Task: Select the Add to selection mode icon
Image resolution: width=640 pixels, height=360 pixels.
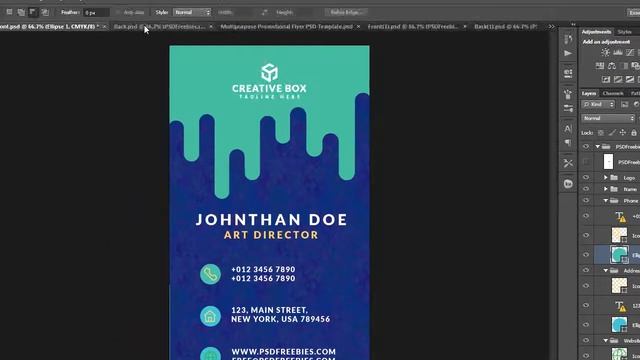Action: click(x=21, y=12)
